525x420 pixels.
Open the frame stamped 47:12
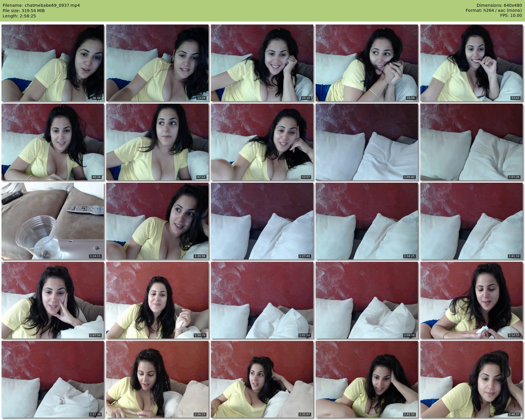157,142
